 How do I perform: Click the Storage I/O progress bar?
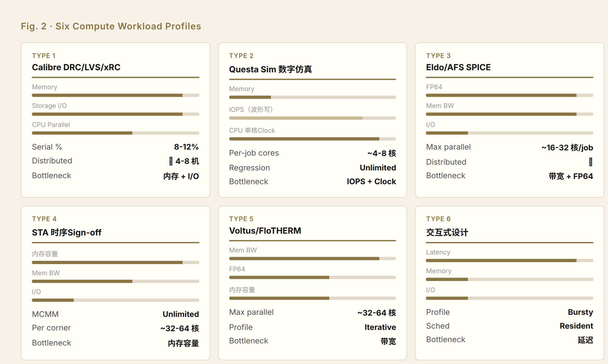pyautogui.click(x=115, y=114)
